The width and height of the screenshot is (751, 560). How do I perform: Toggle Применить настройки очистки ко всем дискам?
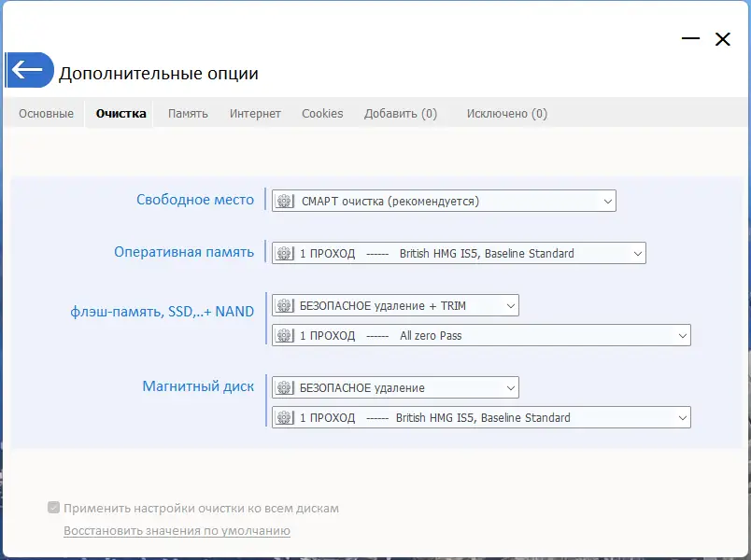tap(54, 509)
